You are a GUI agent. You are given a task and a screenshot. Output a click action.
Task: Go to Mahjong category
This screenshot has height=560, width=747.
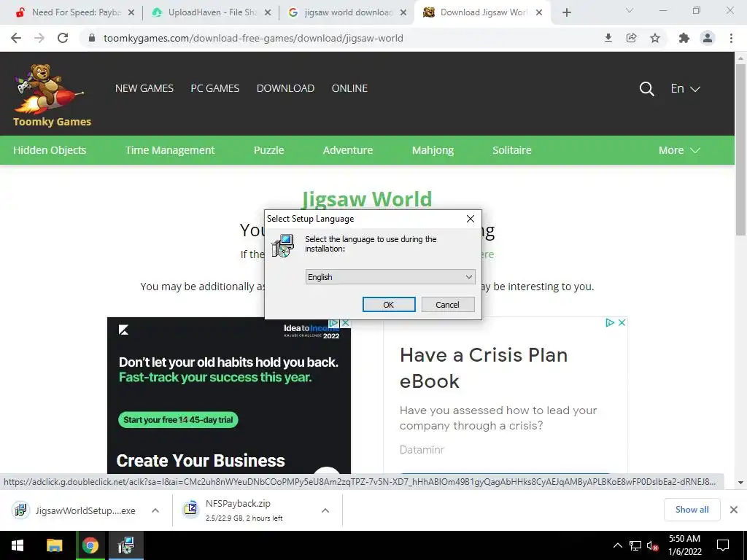point(433,150)
